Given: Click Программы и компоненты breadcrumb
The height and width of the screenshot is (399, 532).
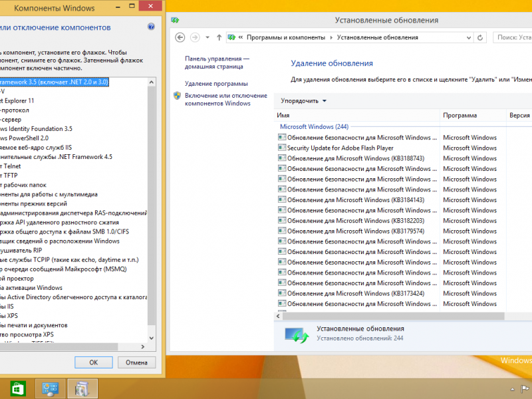Looking at the screenshot, I should (286, 37).
